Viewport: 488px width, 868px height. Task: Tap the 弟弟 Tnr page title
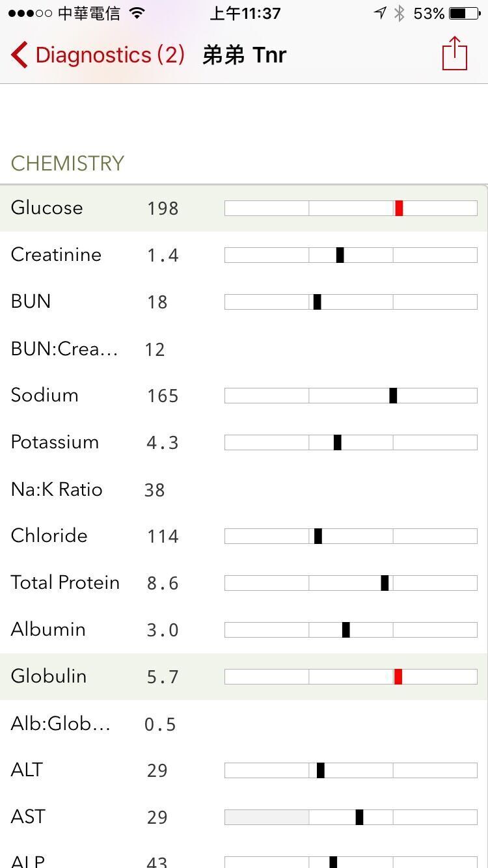245,55
